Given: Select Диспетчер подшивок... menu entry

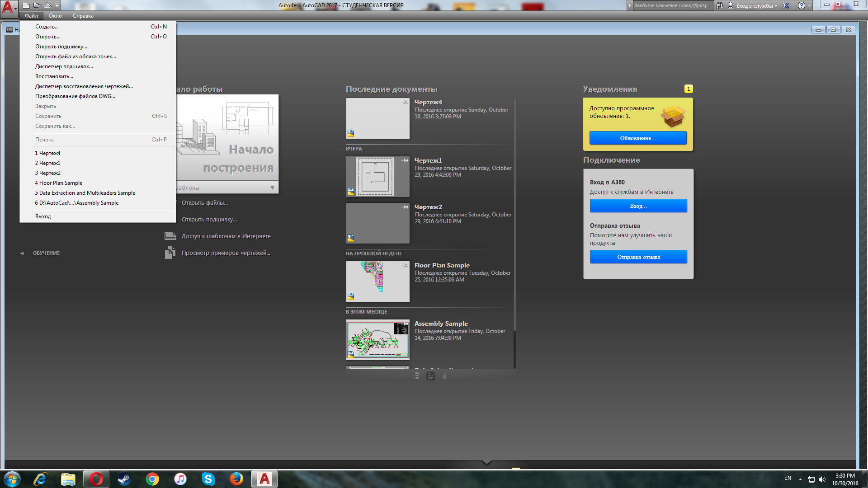Looking at the screenshot, I should (98, 66).
